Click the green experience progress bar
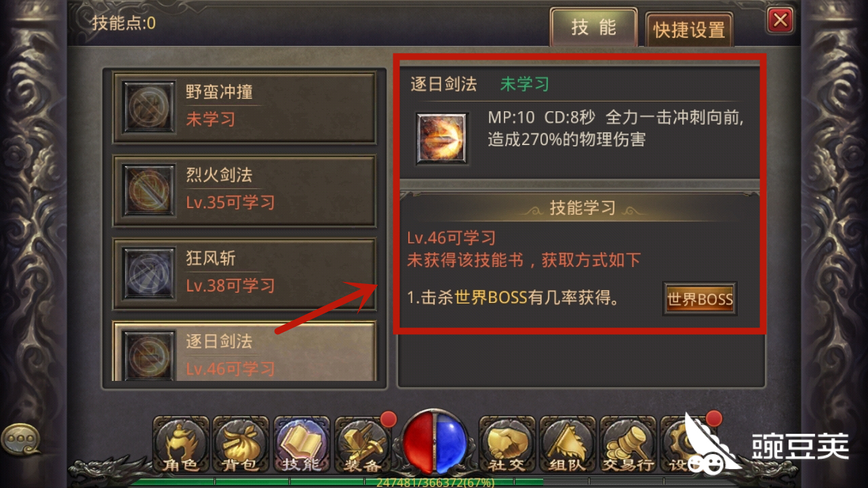Screen dimensions: 868x488 pyautogui.click(x=434, y=483)
